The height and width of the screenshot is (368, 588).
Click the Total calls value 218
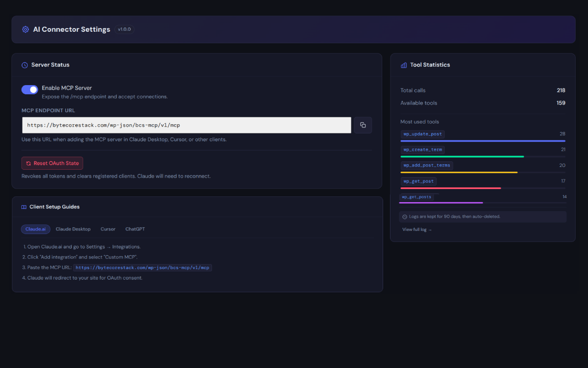click(561, 91)
